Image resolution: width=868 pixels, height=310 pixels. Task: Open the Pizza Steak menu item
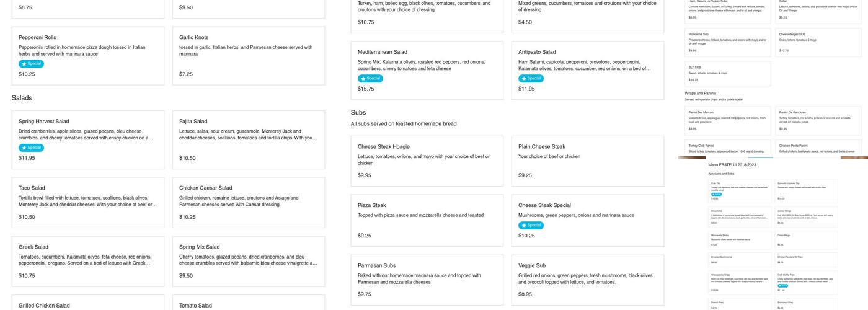427,220
